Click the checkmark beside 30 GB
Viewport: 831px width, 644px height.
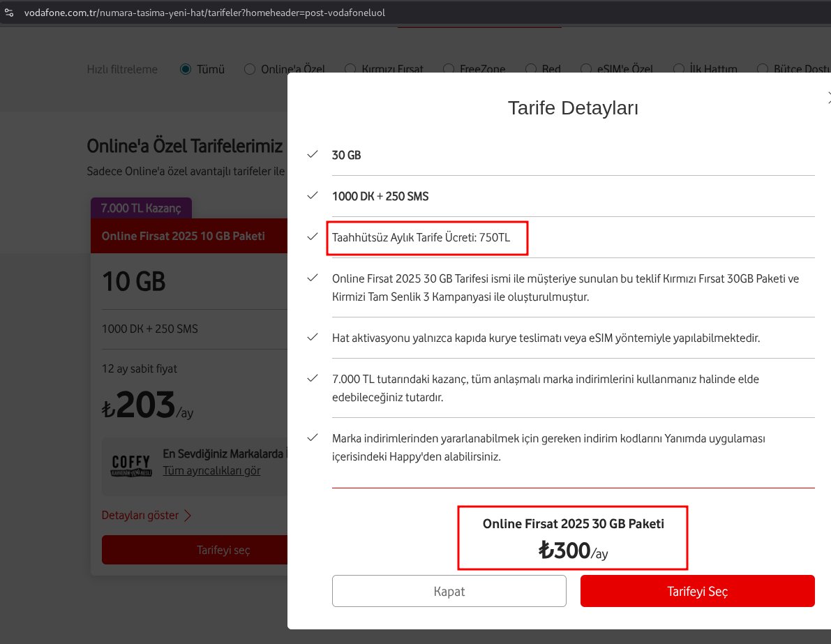click(313, 154)
